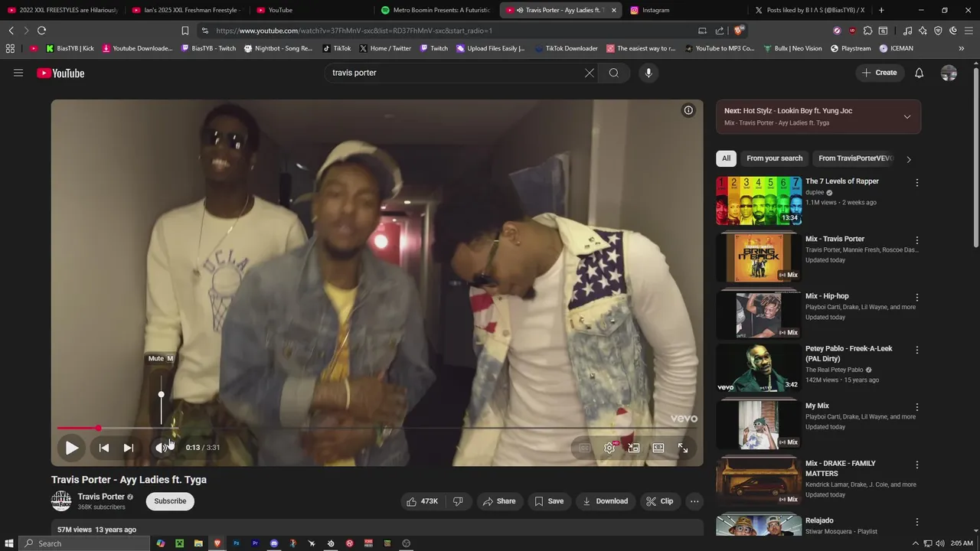This screenshot has height=551, width=980.
Task: Open Brave Shields lion icon
Action: [x=739, y=31]
